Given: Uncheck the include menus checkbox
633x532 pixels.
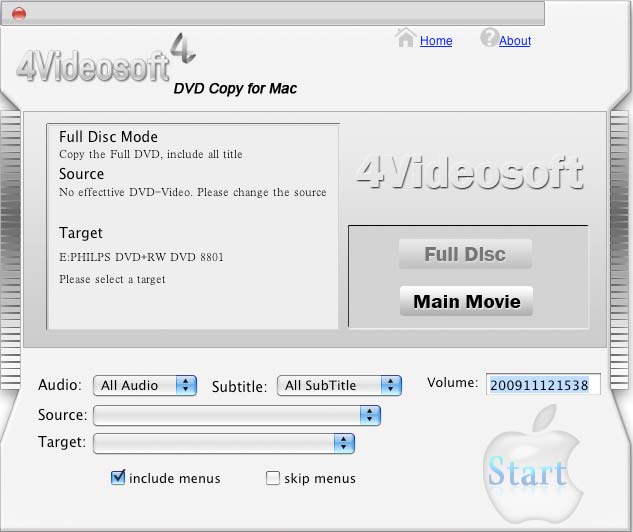Looking at the screenshot, I should pyautogui.click(x=118, y=478).
